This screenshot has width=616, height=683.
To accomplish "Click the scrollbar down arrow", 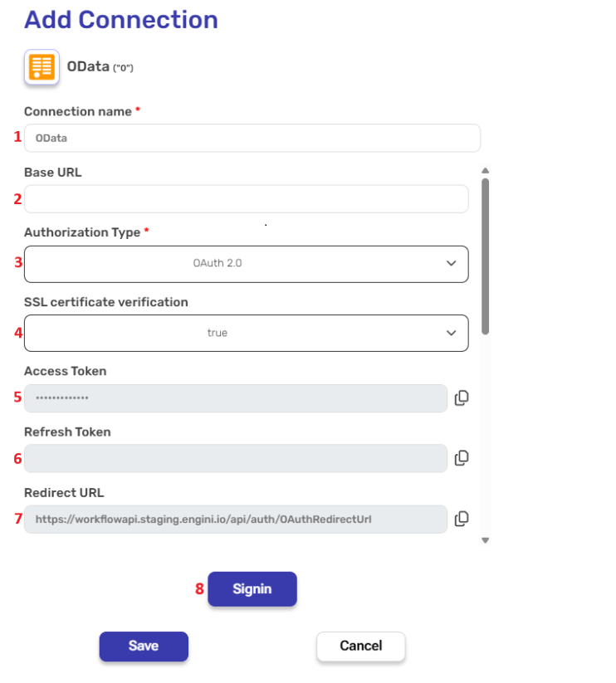I will pos(486,540).
